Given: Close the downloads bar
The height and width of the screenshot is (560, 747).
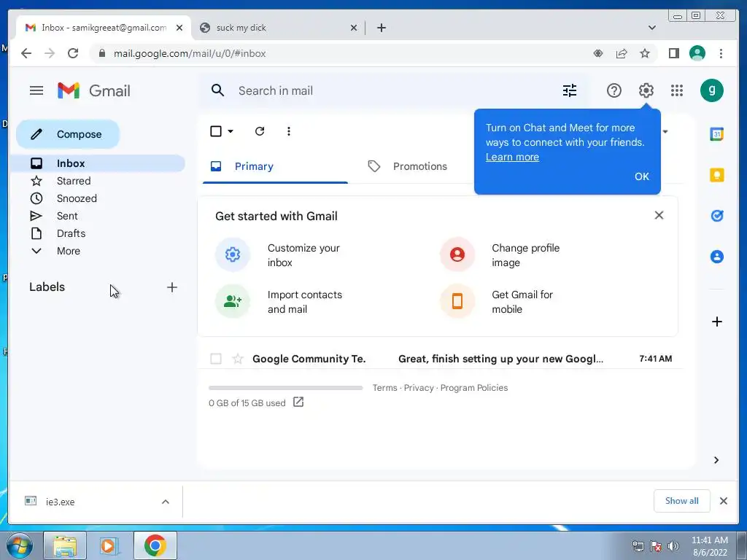Looking at the screenshot, I should point(723,501).
